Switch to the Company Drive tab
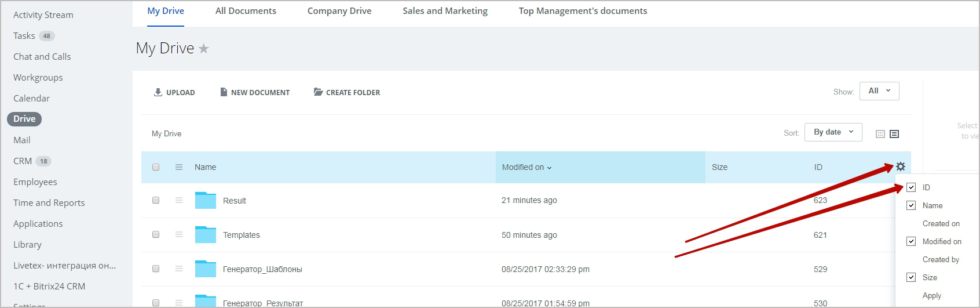 click(339, 11)
